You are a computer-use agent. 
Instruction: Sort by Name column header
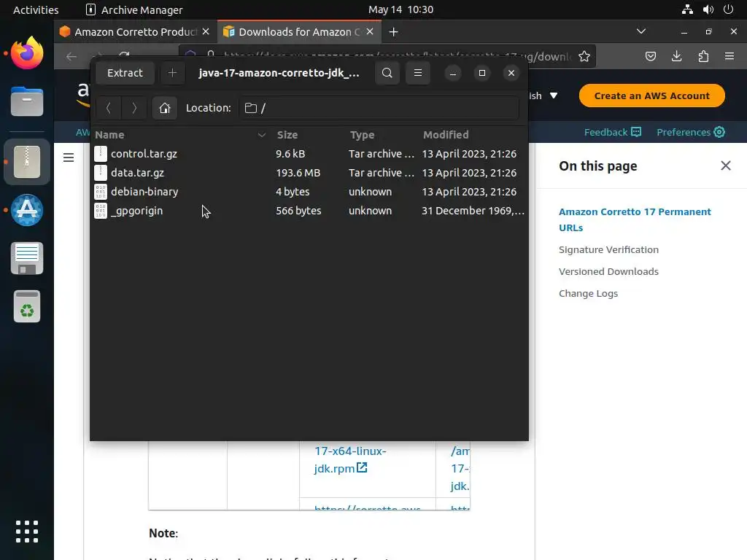tap(180, 135)
